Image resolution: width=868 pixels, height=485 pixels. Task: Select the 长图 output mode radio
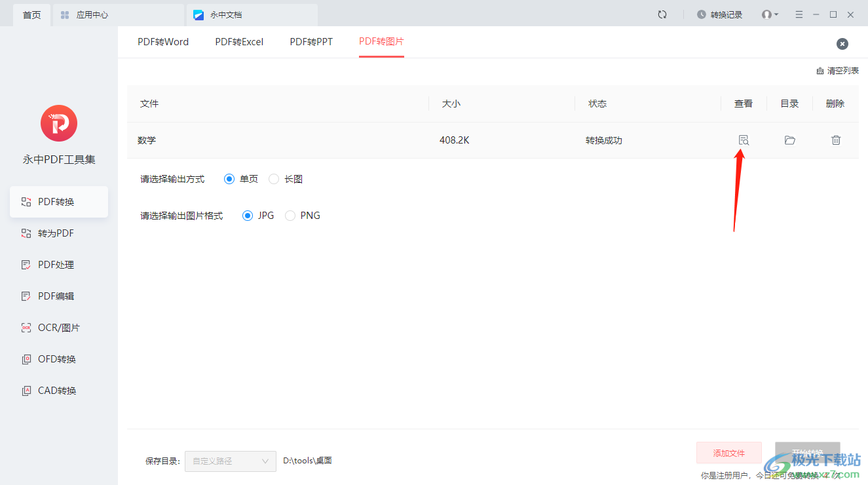pyautogui.click(x=274, y=179)
